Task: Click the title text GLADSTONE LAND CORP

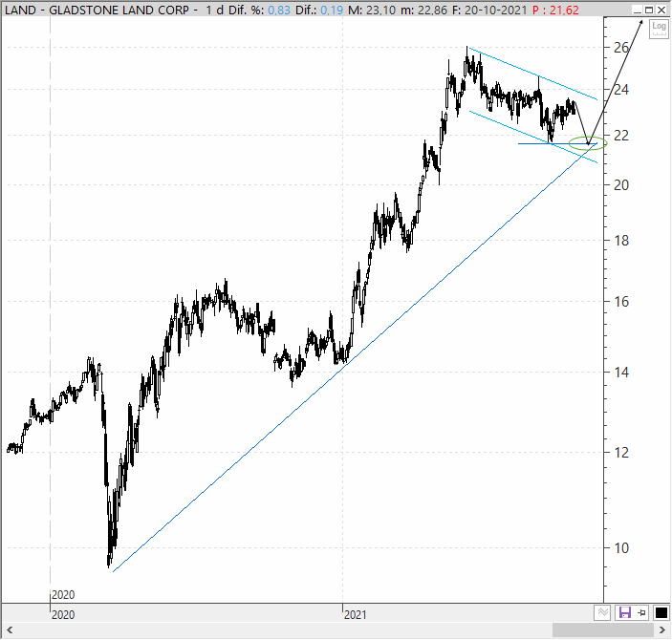Action: [x=119, y=10]
